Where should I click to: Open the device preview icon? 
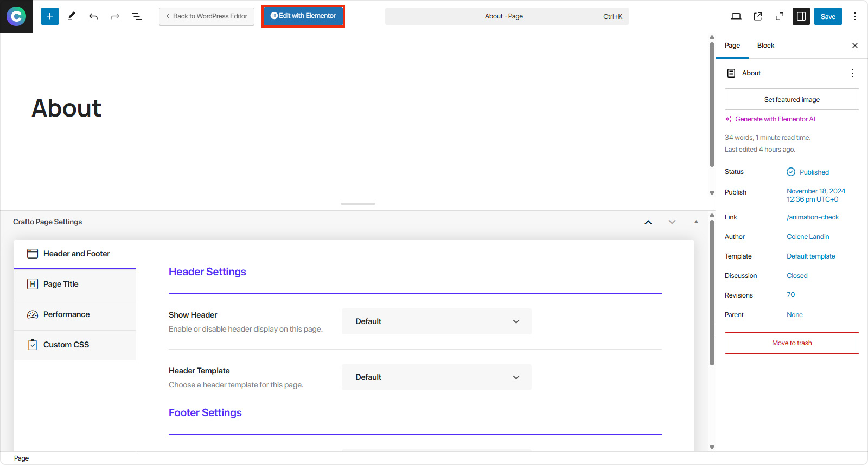[x=736, y=16]
